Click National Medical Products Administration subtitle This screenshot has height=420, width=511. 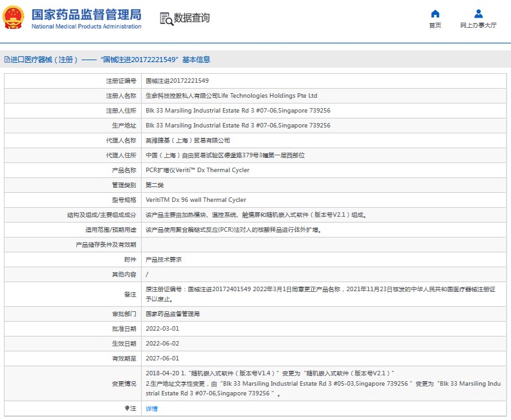[87, 27]
